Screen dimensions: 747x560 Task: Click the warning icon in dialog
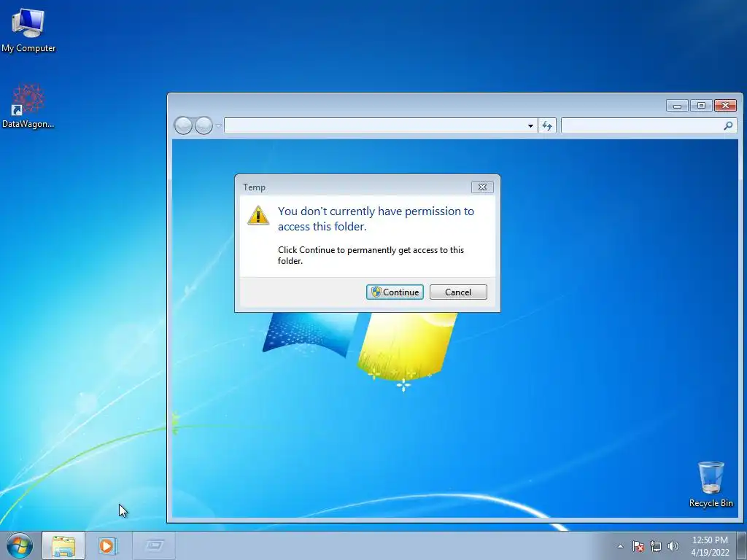(258, 215)
